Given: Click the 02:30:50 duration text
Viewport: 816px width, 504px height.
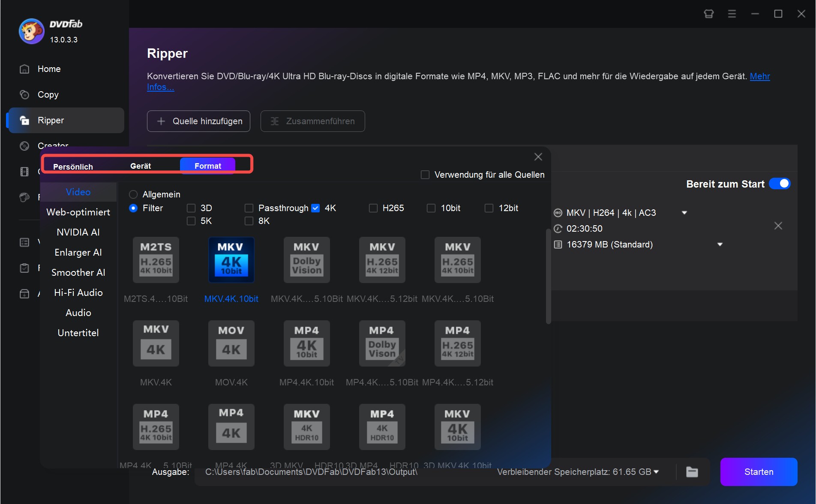Looking at the screenshot, I should (585, 229).
